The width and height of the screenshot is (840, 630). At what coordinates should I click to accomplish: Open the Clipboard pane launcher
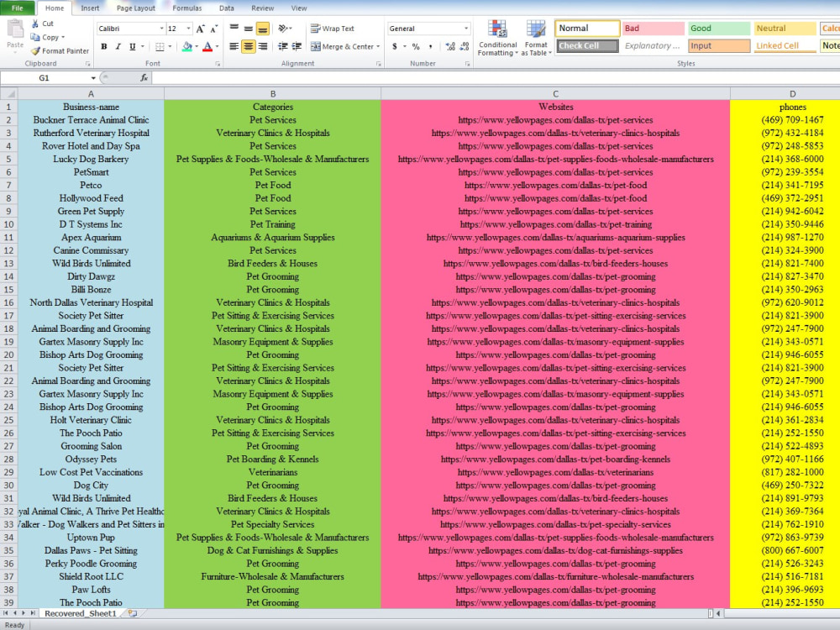click(x=87, y=64)
